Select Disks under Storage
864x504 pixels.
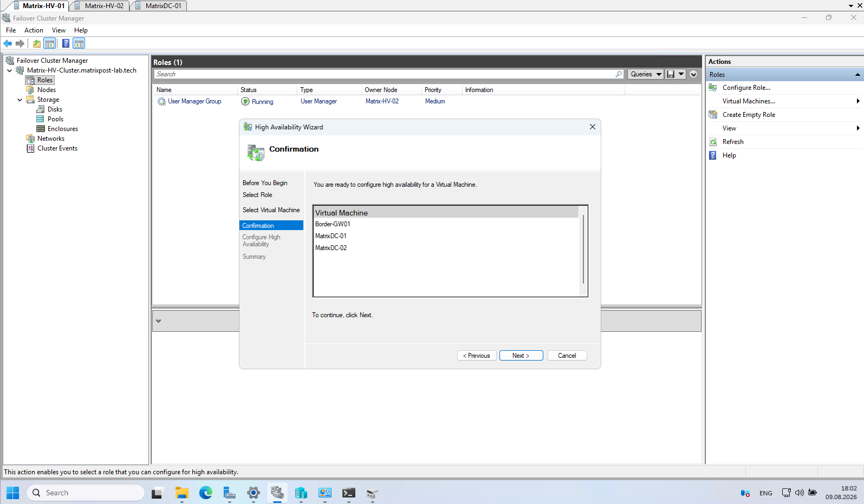(55, 109)
